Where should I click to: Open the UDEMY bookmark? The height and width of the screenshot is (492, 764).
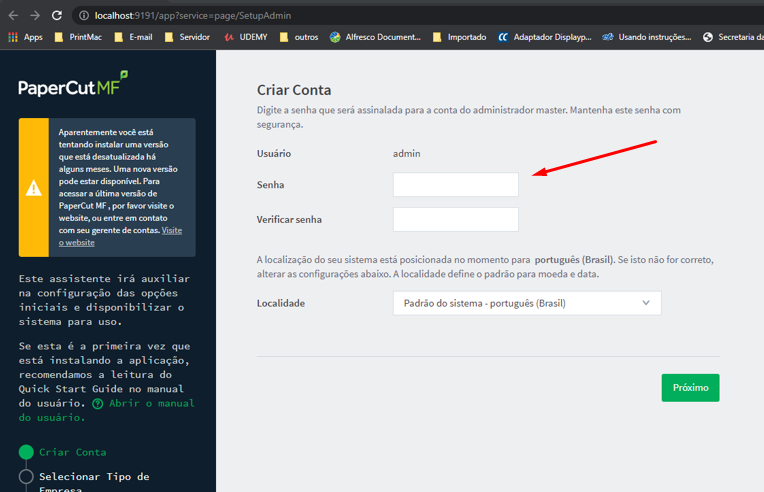(246, 37)
